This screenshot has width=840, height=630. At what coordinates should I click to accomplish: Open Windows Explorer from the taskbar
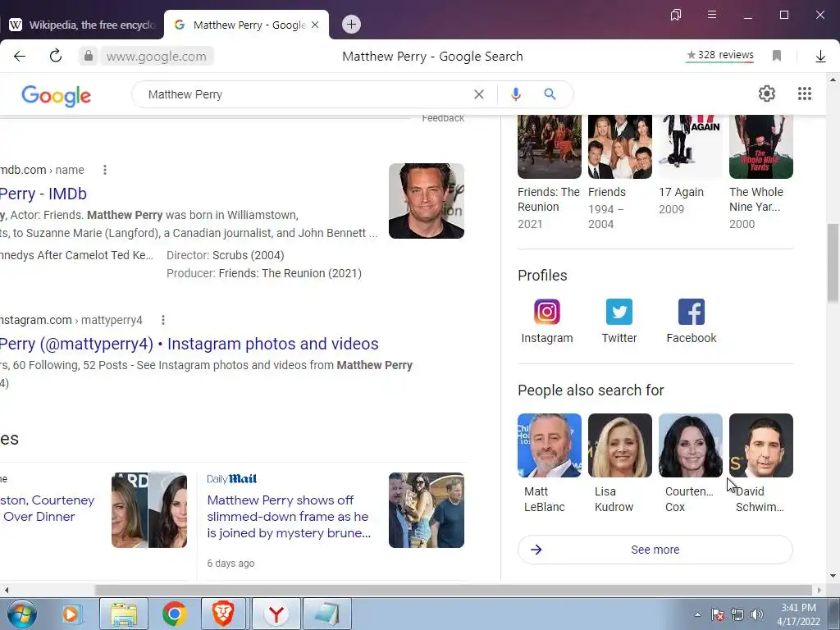tap(124, 614)
